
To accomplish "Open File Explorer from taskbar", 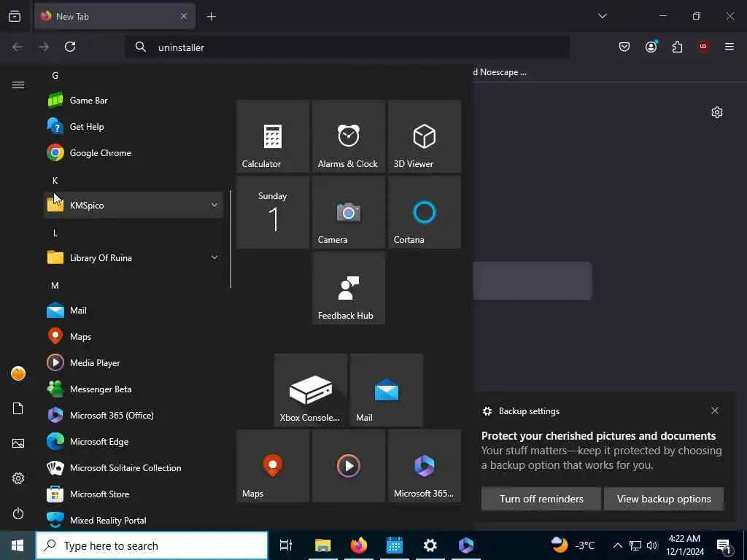I will pyautogui.click(x=323, y=545).
